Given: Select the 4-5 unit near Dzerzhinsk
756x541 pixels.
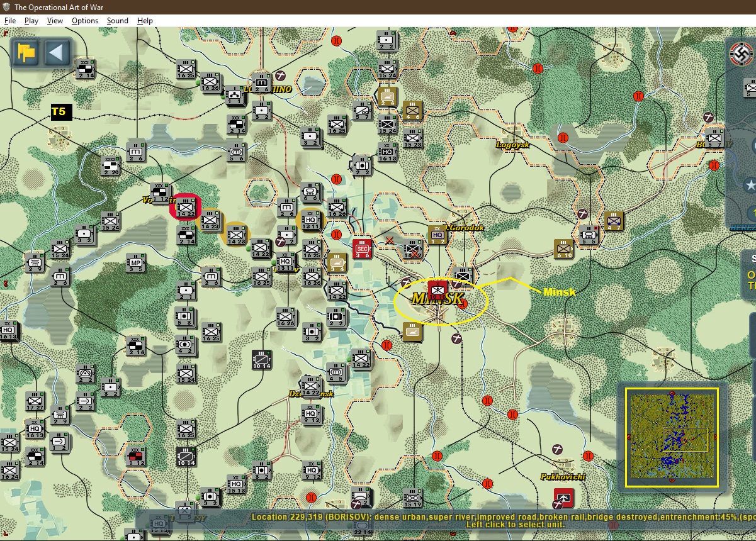Looking at the screenshot, I should [337, 373].
